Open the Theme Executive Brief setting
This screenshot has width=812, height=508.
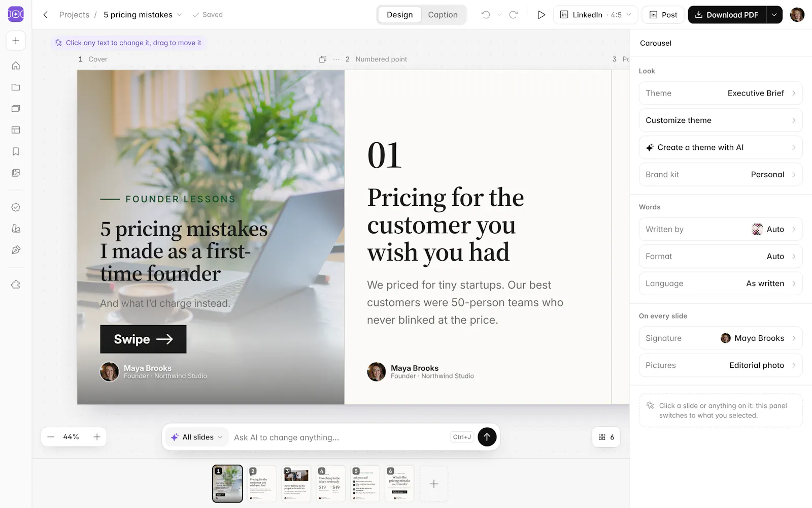coord(721,93)
